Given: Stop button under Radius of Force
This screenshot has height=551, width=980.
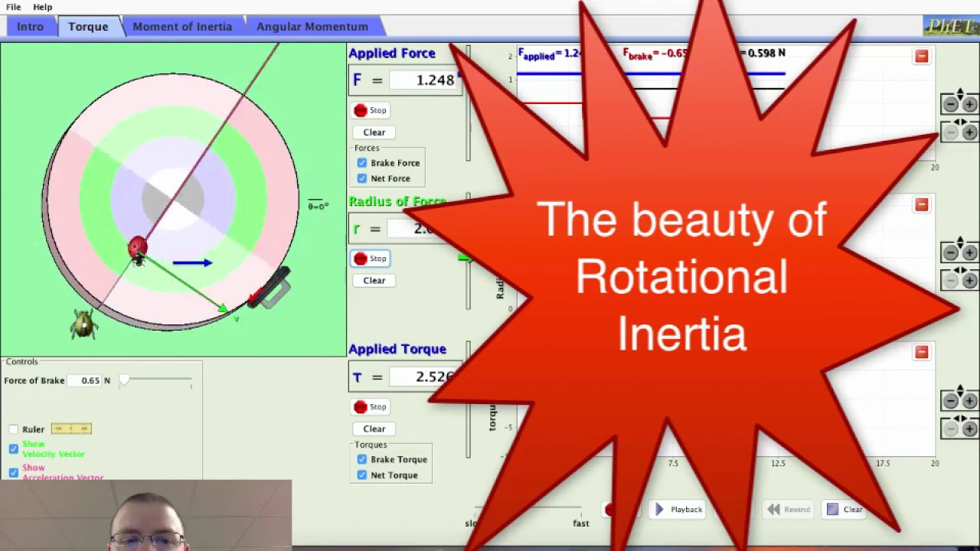Looking at the screenshot, I should pyautogui.click(x=371, y=259).
